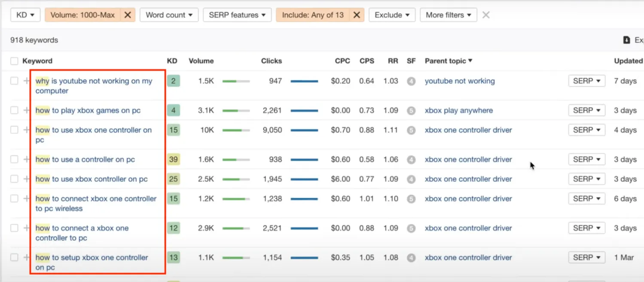Open the KD filter dropdown
Viewport: 644px width, 282px height.
[25, 15]
